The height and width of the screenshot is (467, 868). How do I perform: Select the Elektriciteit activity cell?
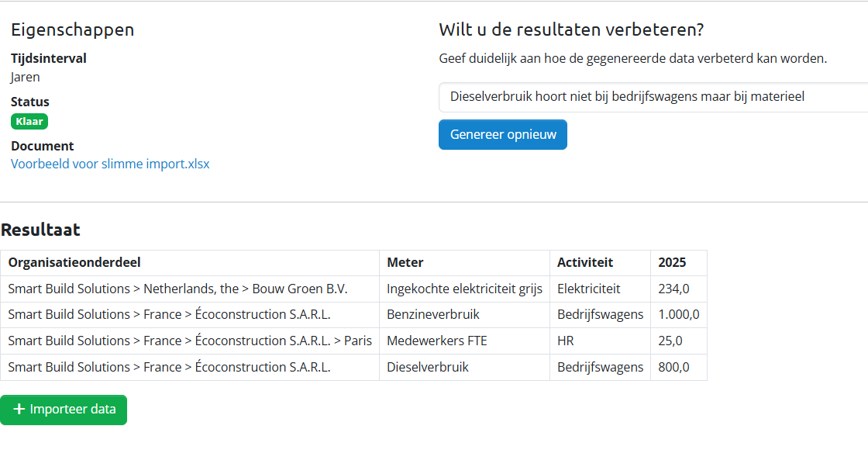(589, 289)
